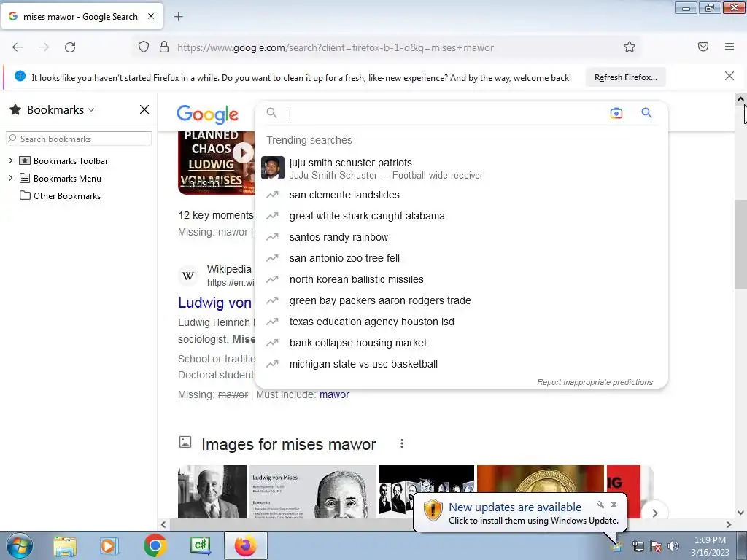Screen dimensions: 747x560
Task: Expand the Bookmarks Menu folder
Action: [10, 178]
